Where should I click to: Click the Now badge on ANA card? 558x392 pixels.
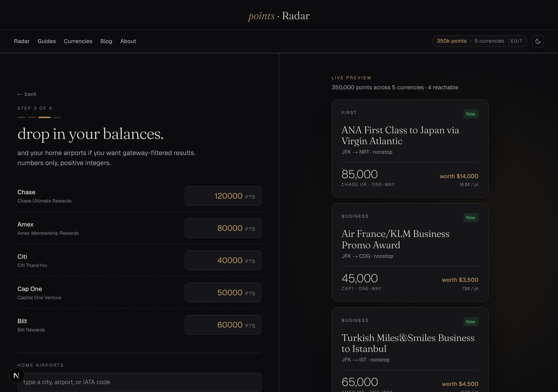tap(471, 114)
